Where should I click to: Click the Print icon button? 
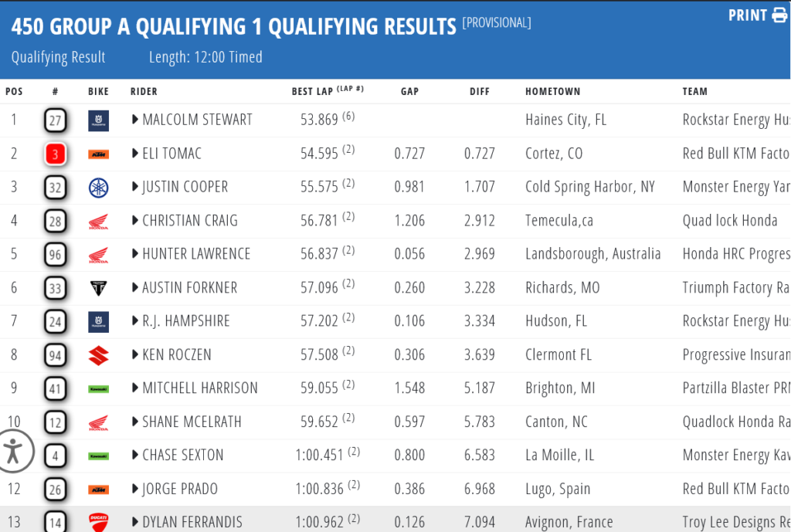779,15
